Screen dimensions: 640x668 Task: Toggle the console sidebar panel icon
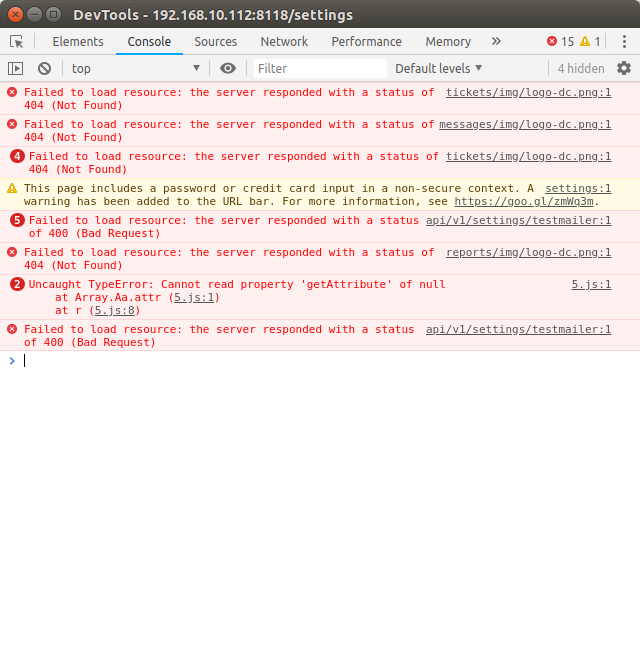[x=15, y=69]
